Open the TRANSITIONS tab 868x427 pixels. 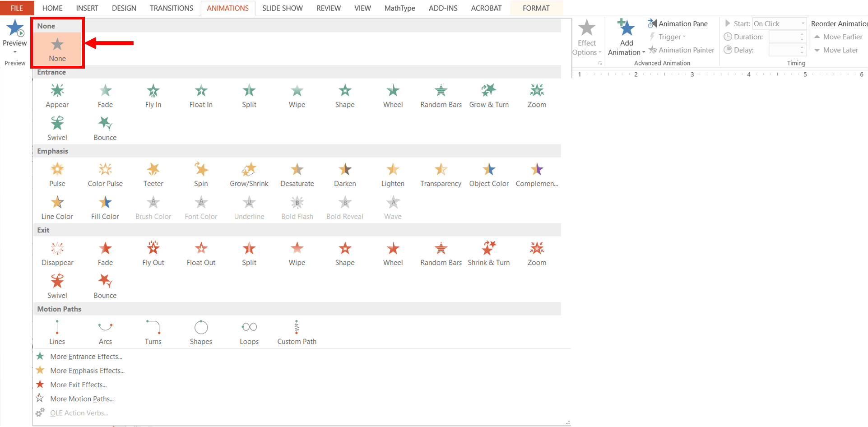171,8
